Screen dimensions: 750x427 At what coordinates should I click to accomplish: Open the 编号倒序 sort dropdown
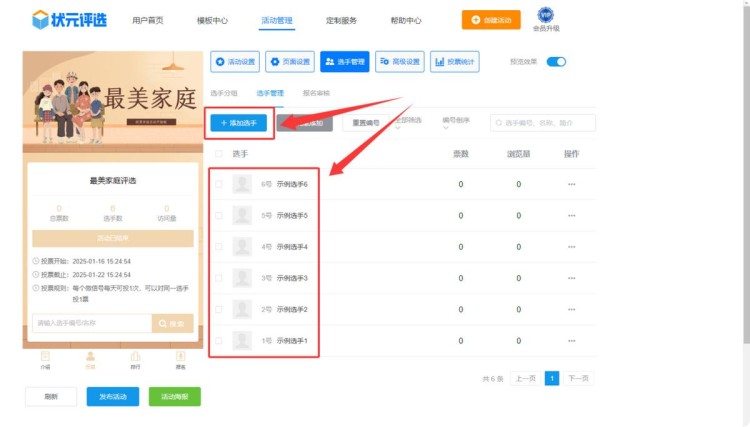coord(455,123)
